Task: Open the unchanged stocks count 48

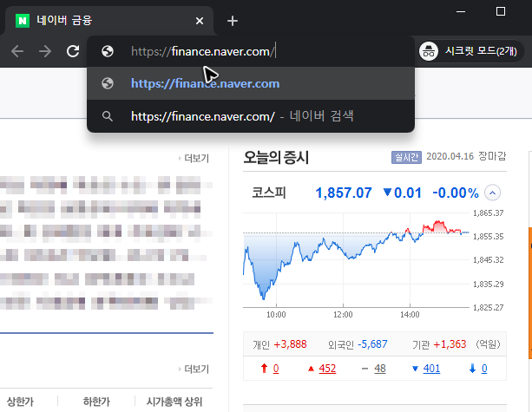Action: click(x=380, y=369)
